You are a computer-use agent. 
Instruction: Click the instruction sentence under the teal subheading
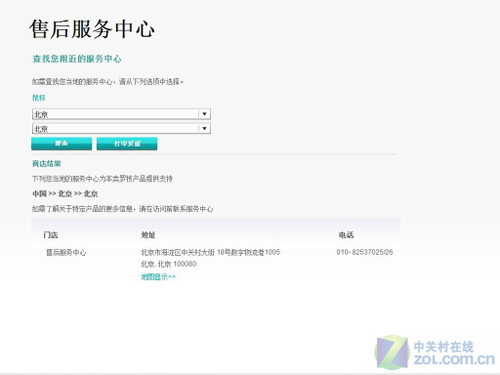[x=108, y=82]
